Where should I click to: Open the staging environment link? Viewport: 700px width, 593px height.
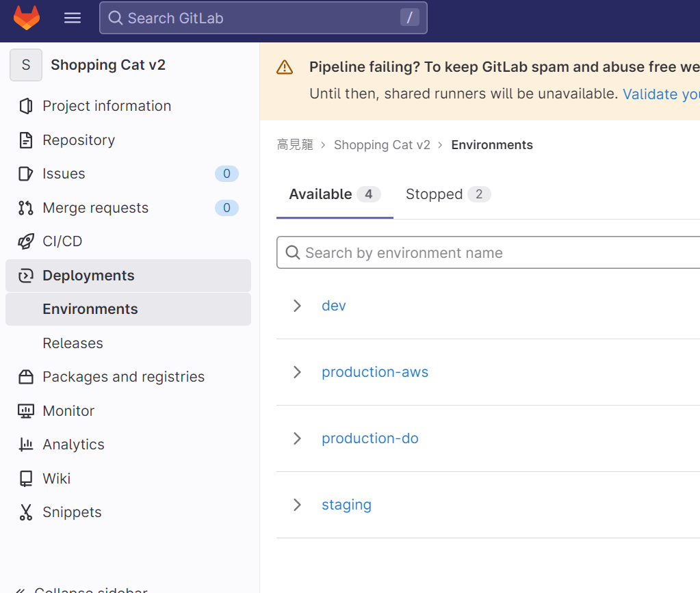(346, 505)
